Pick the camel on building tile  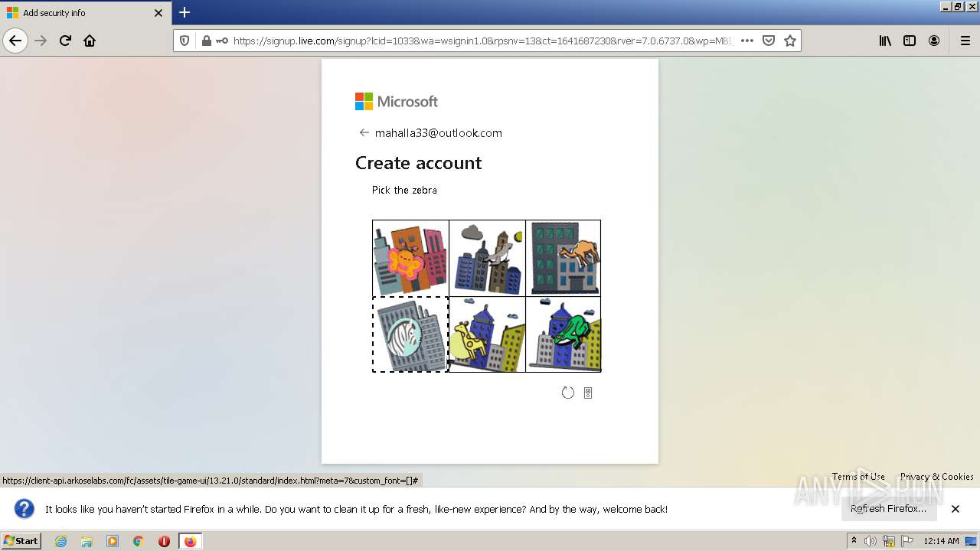click(x=563, y=259)
